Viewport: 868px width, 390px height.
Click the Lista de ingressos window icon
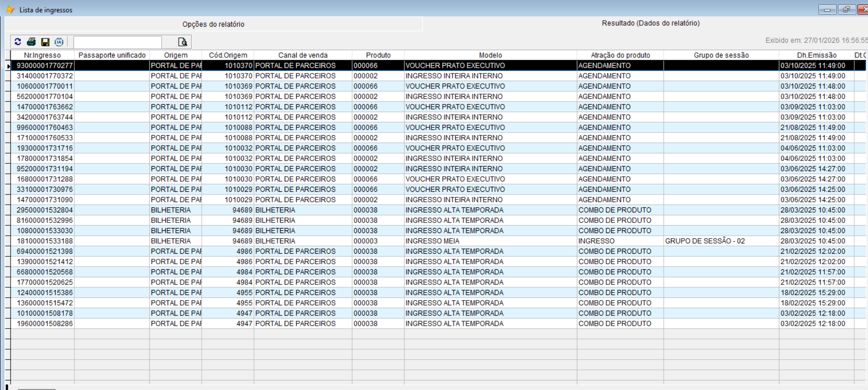[10, 10]
